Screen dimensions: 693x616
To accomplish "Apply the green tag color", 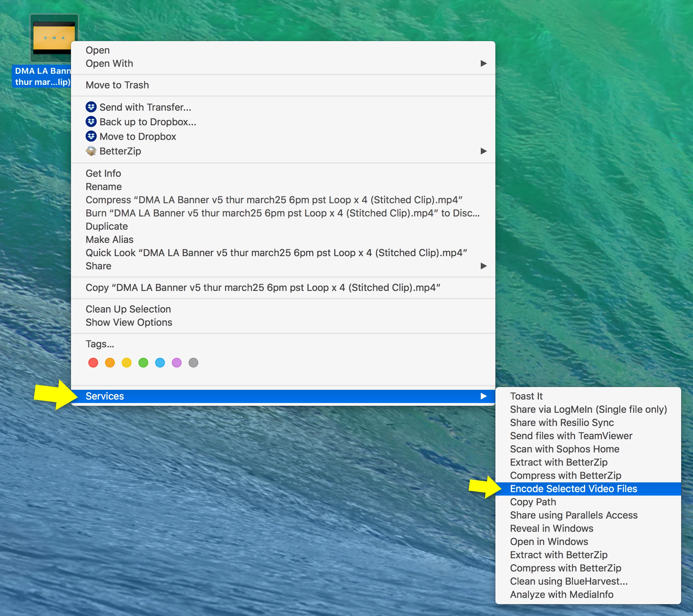I will (143, 363).
